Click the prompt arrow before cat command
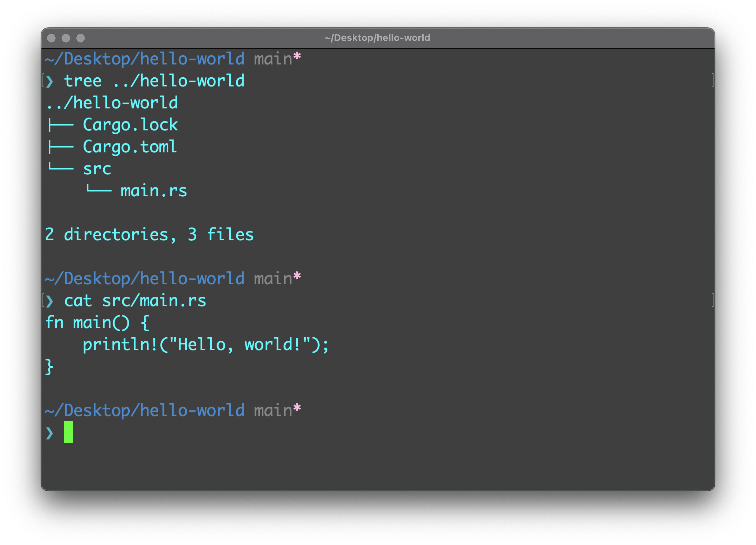 coord(50,301)
